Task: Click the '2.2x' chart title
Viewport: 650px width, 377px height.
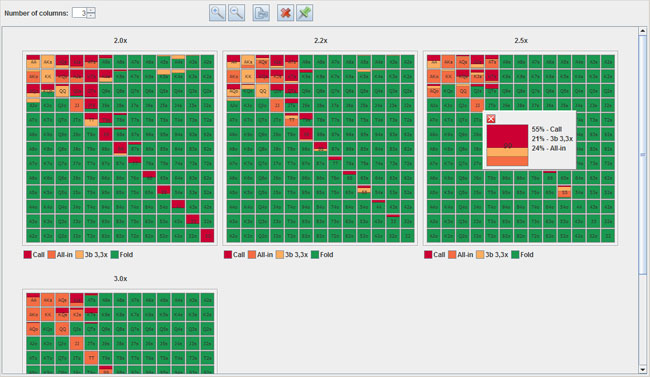Action: point(320,41)
